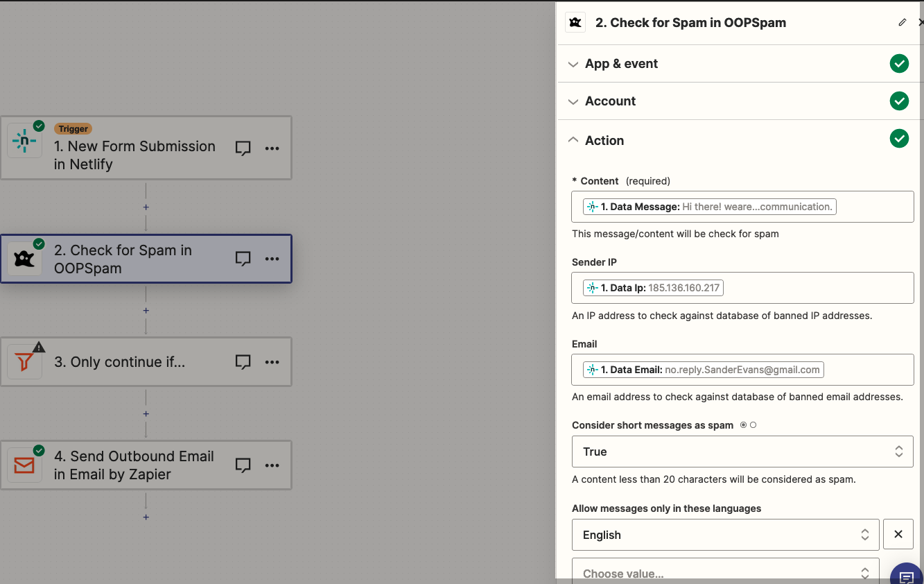Select the Data Ip pill 185.136.160.217

click(654, 288)
